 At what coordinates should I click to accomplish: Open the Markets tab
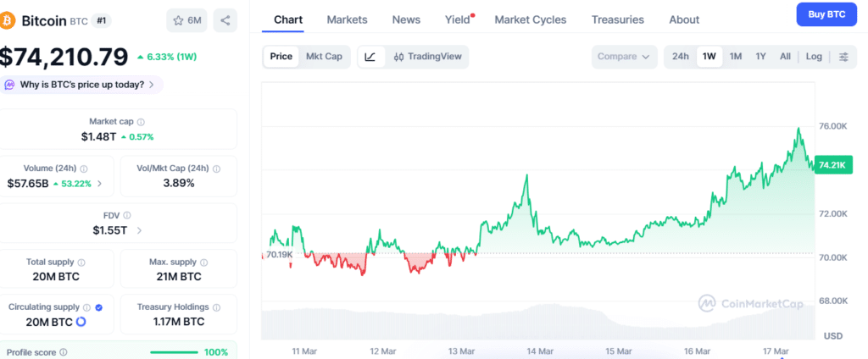point(347,20)
